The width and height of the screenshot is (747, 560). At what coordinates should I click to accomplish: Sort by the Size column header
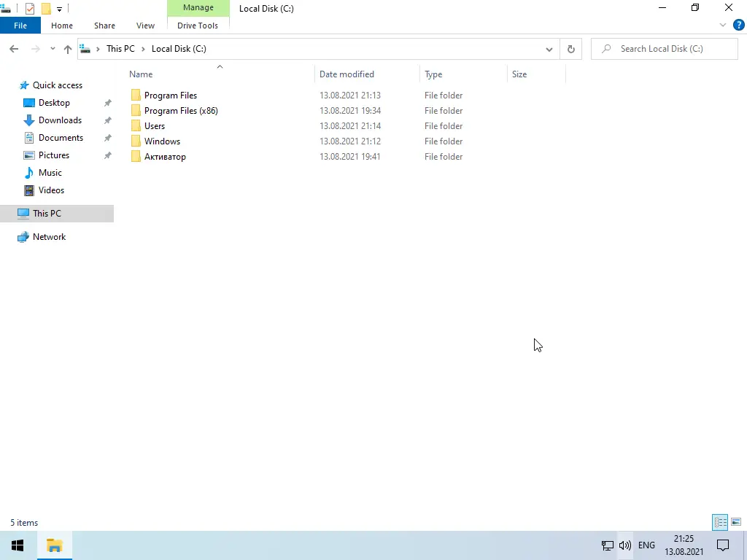click(x=536, y=74)
